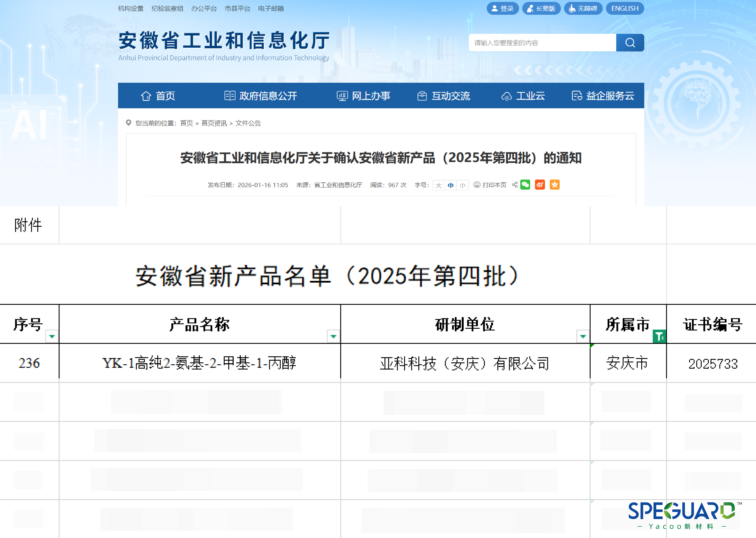Click the magnifier search button

pyautogui.click(x=630, y=43)
